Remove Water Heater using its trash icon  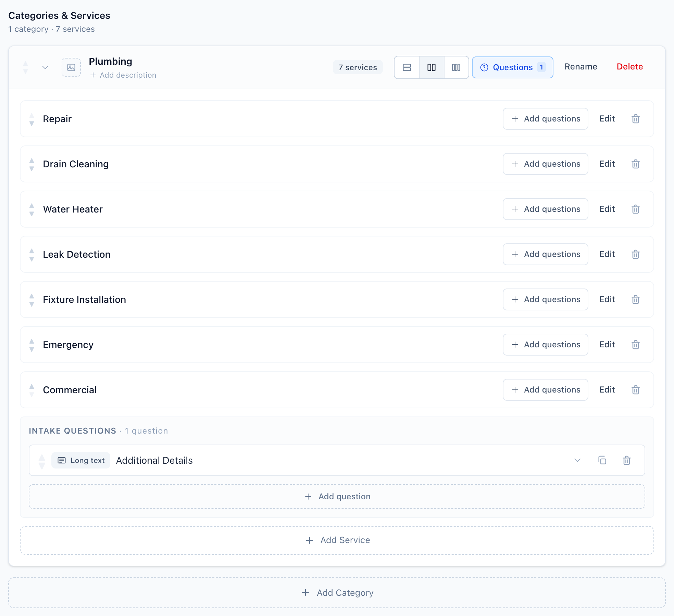[x=636, y=209]
